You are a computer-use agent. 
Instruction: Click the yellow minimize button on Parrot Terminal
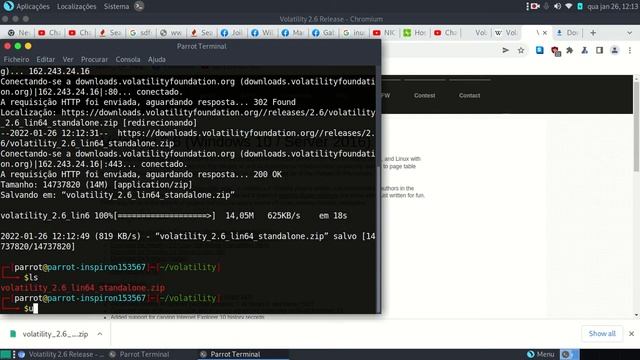pyautogui.click(x=28, y=46)
